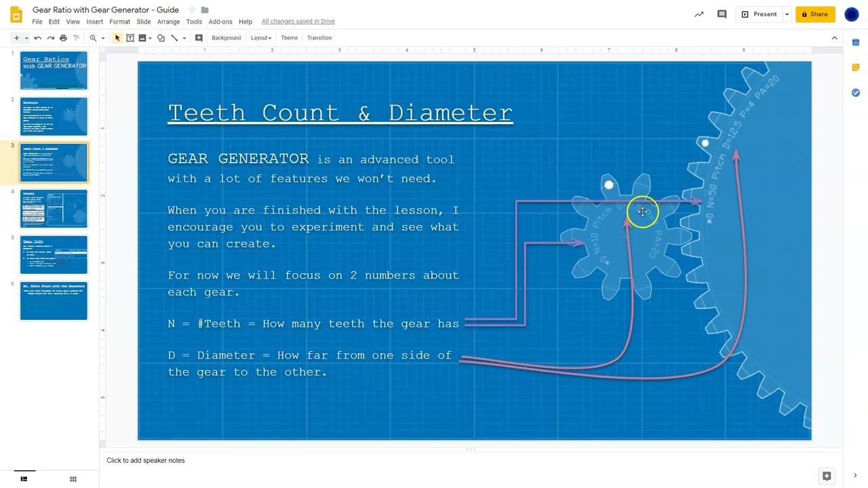Screen dimensions: 868x488
Task: Open the Help menu
Action: [245, 22]
